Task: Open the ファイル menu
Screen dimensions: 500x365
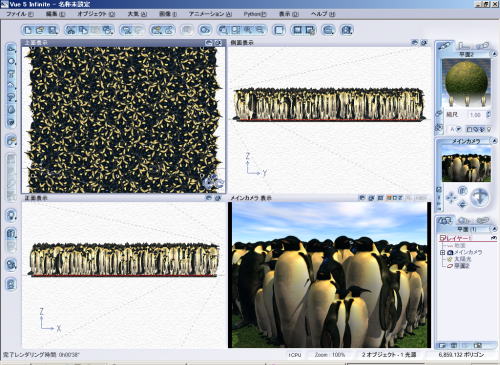Action: click(x=20, y=14)
